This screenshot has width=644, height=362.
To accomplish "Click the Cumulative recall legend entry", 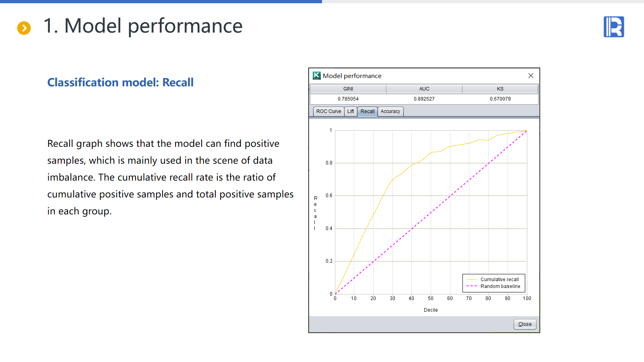I will click(499, 280).
